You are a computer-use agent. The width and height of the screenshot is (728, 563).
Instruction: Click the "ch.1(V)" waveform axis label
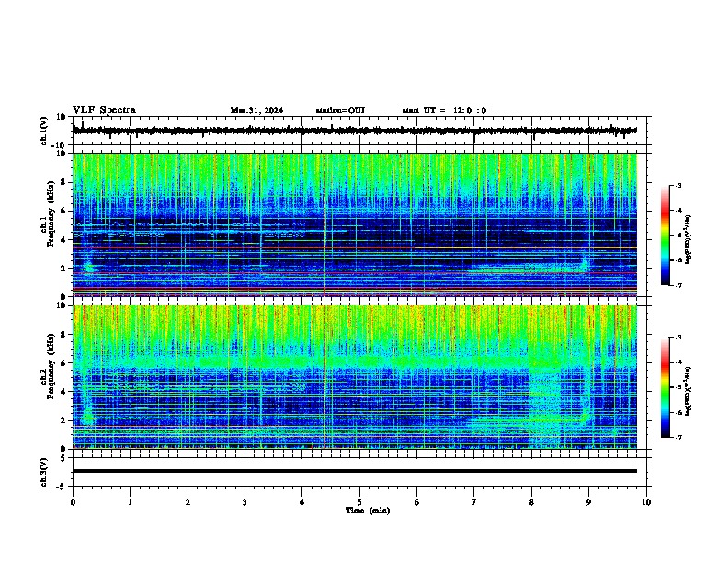coord(44,131)
